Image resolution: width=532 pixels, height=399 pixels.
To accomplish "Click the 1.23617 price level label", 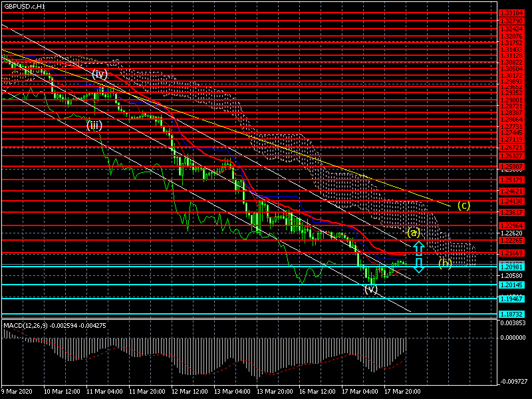I will pyautogui.click(x=511, y=212).
